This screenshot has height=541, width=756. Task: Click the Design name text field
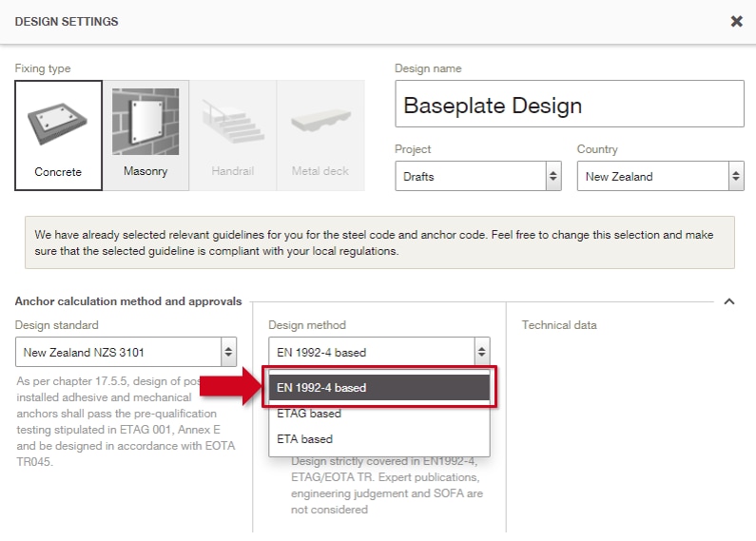569,105
